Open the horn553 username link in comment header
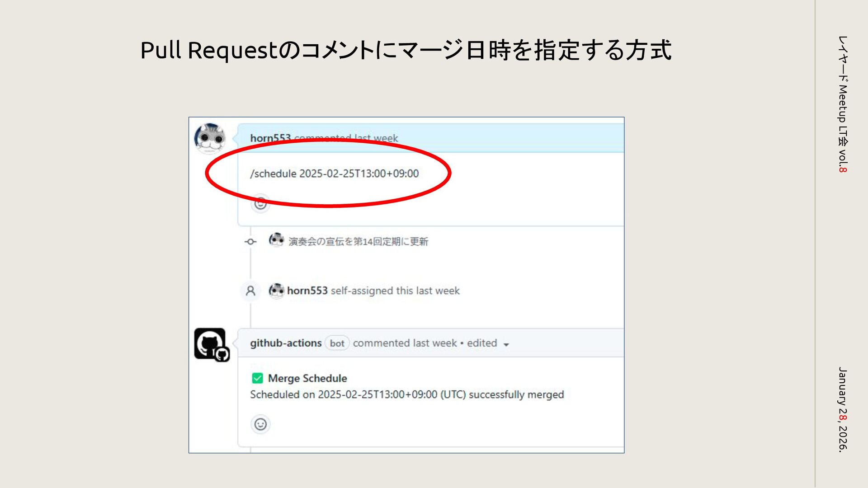The height and width of the screenshot is (488, 868). 270,138
